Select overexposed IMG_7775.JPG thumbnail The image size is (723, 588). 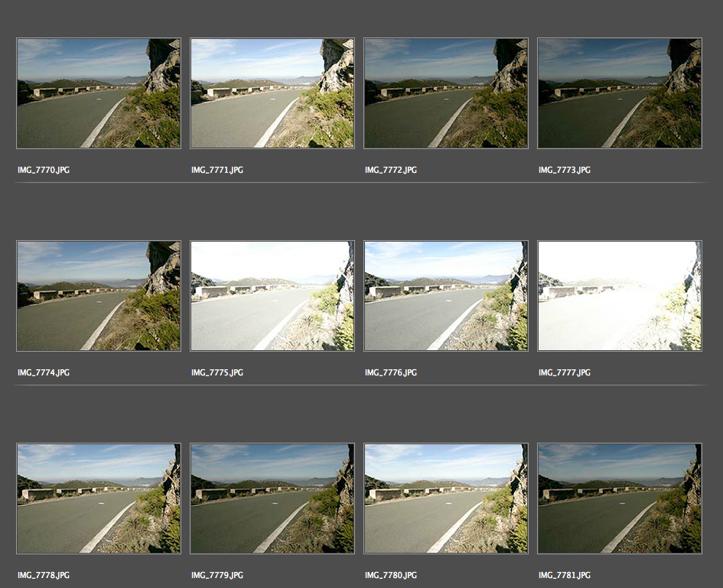point(272,296)
